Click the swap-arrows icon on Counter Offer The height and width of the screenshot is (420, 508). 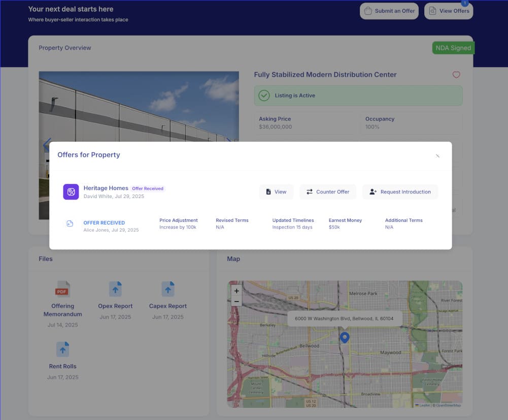click(309, 191)
